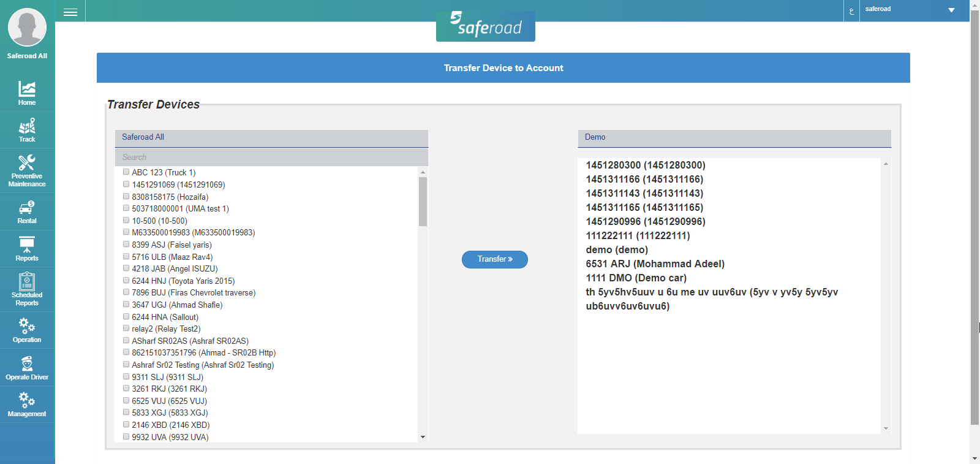This screenshot has width=980, height=464.
Task: Check the 7896 BUJ Firas Chevrolet box
Action: (126, 292)
